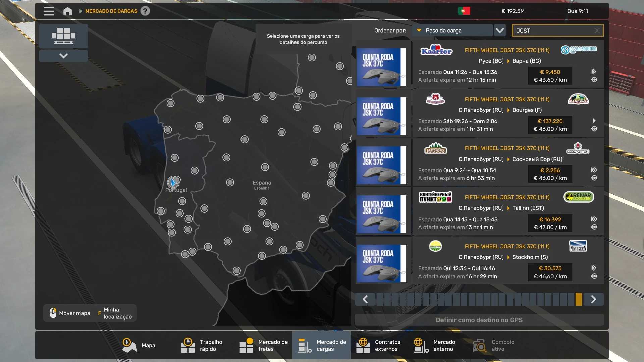Click player location marker on map
Image resolution: width=644 pixels, height=362 pixels.
coord(173,182)
